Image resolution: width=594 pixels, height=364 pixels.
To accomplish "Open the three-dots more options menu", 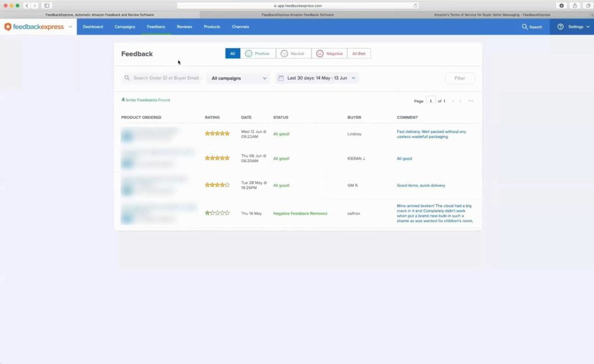I will coord(471,101).
